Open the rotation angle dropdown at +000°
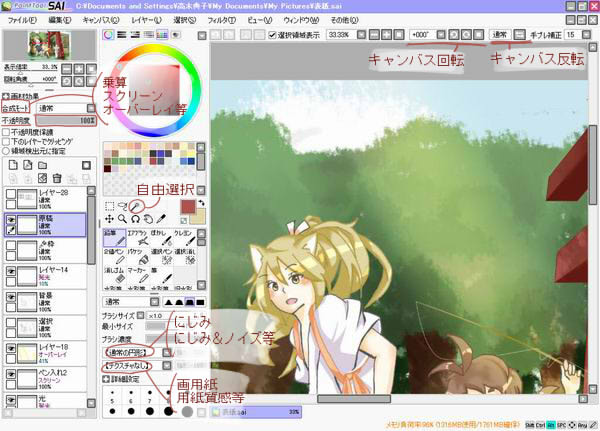The image size is (600, 431). click(441, 35)
